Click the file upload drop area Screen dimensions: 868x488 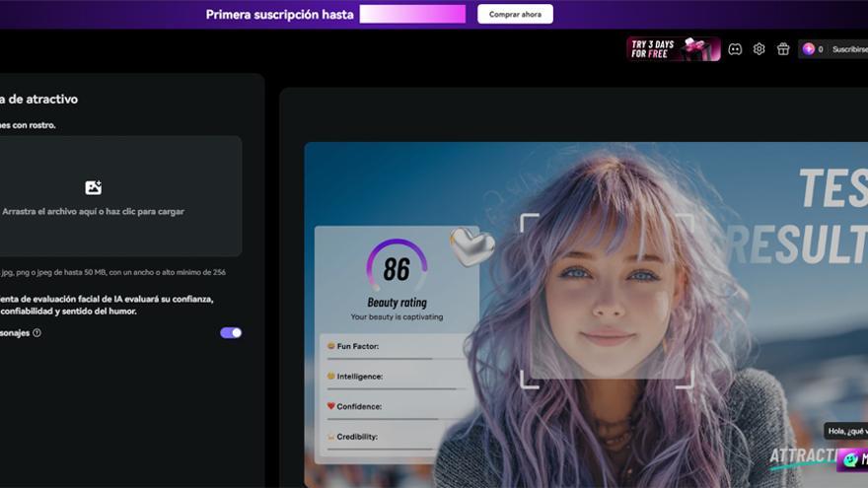point(118,196)
